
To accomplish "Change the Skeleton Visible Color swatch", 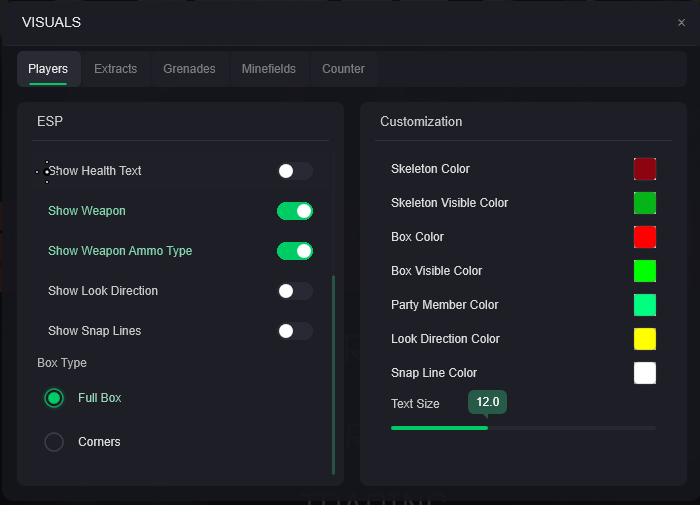I will (x=645, y=203).
